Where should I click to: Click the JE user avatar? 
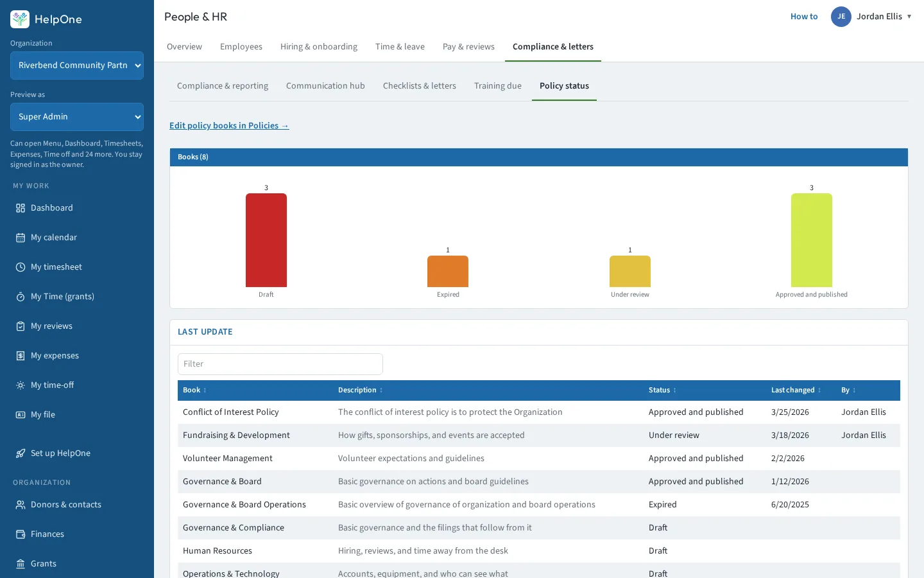pyautogui.click(x=841, y=17)
